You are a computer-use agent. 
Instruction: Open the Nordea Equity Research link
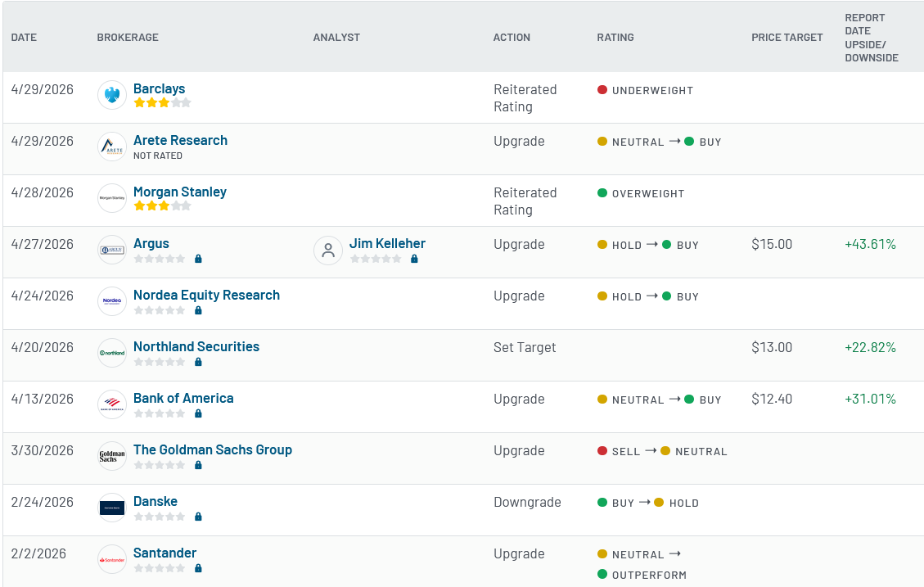[x=206, y=295]
